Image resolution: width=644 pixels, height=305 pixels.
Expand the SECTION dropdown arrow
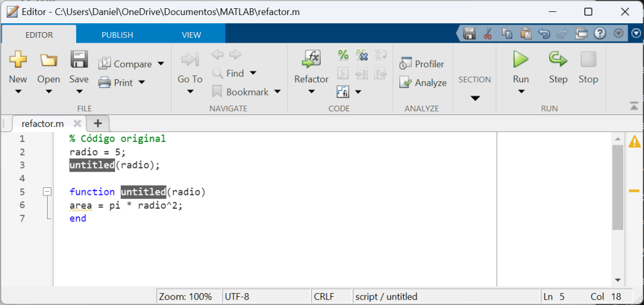475,97
